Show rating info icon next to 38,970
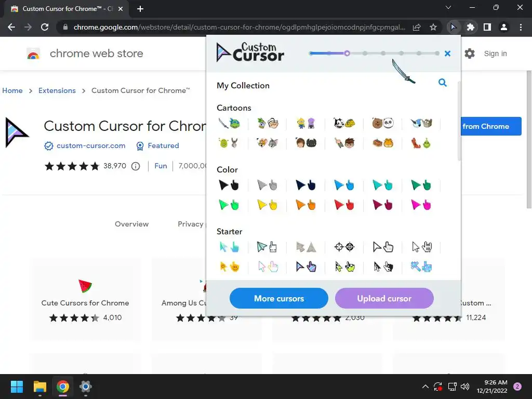Viewport: 532px width, 399px height. 136,166
